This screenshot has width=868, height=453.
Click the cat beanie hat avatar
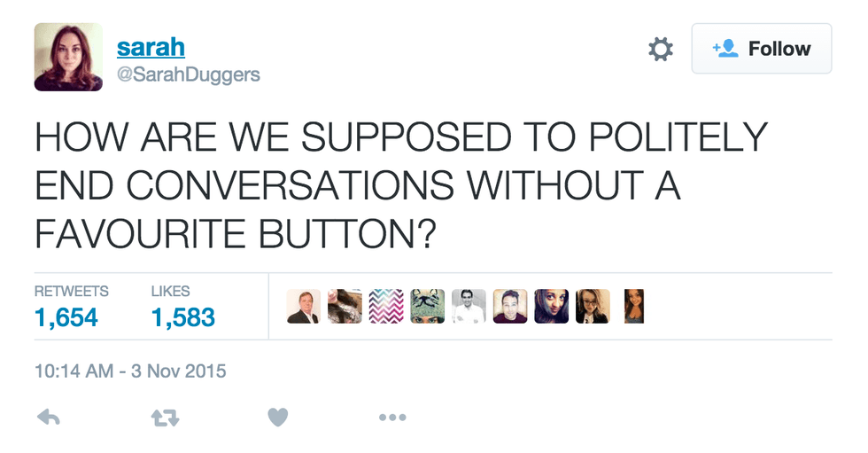(427, 307)
